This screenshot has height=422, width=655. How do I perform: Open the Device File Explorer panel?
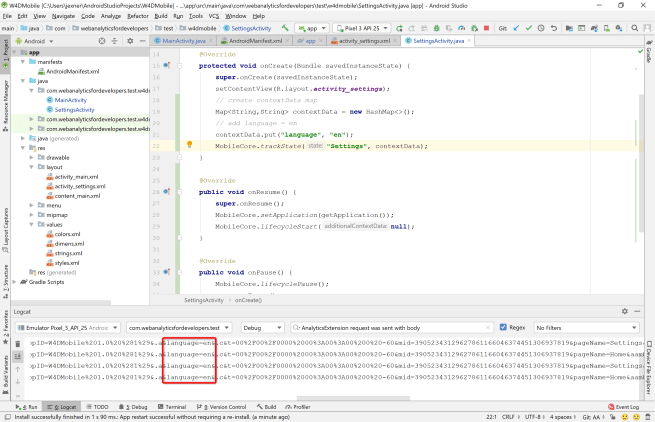648,368
